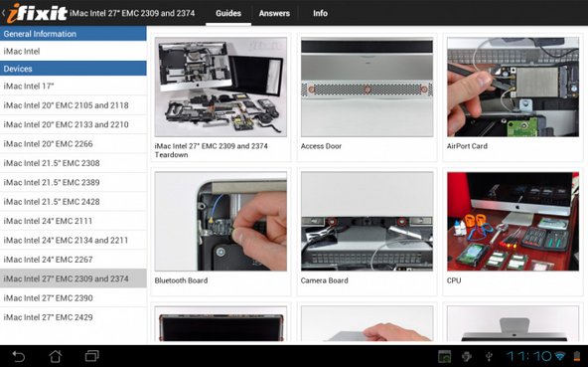
Task: Open the Access Door guide
Action: click(367, 97)
